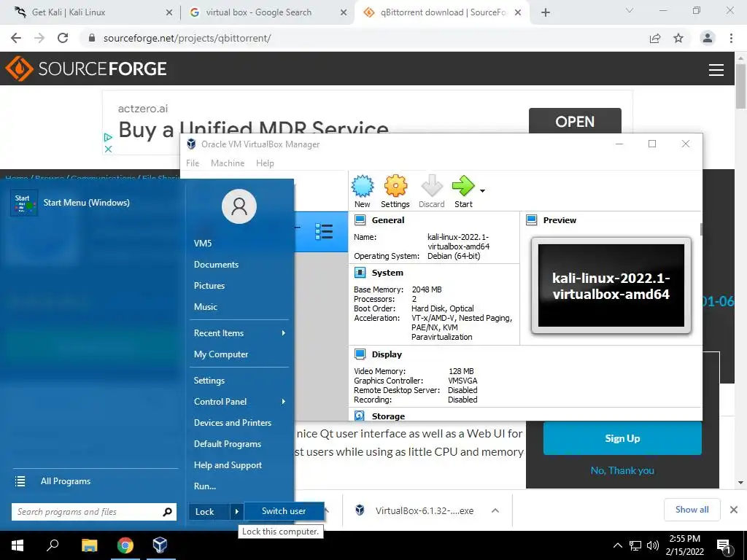
Task: Click the Chrome share page icon
Action: coord(655,38)
